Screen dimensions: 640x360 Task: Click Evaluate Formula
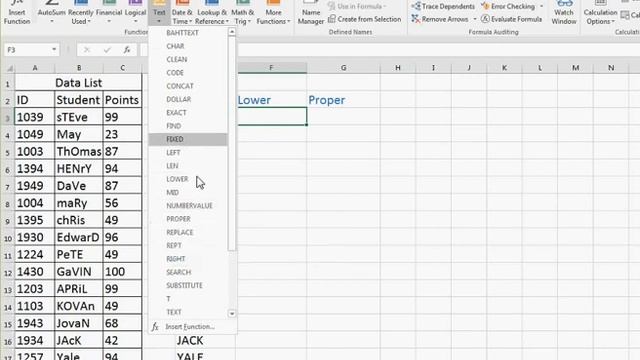511,19
